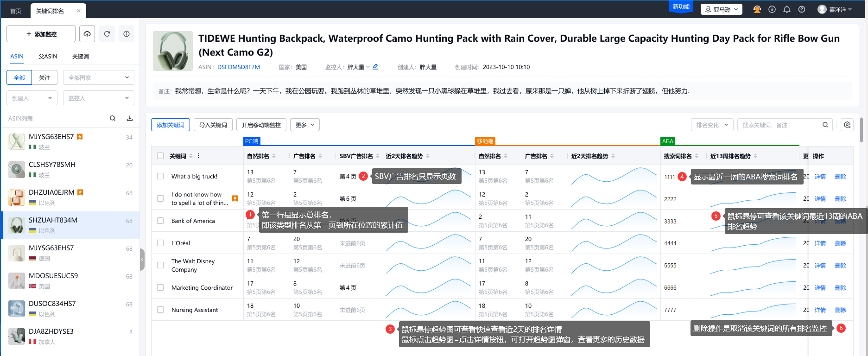Check The Walt Disney Company row
Viewport: 868px width, 356px height.
pos(160,265)
